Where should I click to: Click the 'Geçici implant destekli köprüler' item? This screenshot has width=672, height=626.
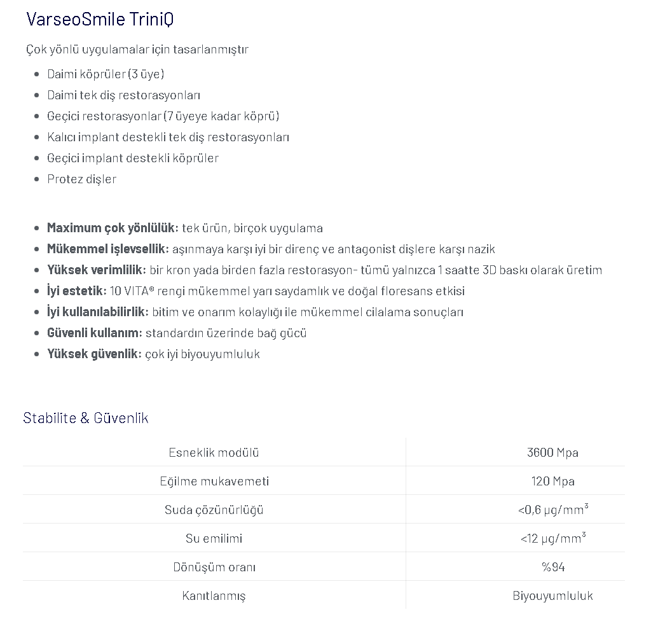pyautogui.click(x=133, y=158)
